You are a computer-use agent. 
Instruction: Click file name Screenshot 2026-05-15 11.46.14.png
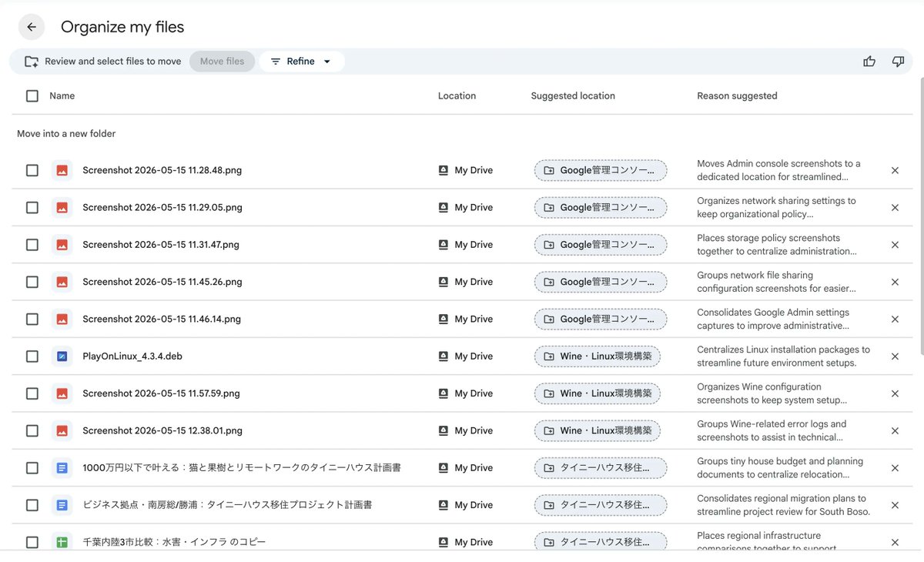(x=162, y=319)
